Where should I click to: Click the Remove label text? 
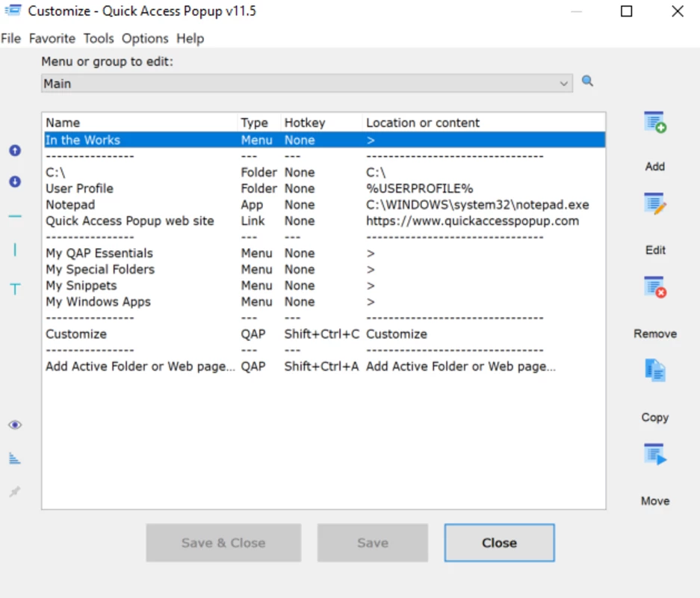coord(655,333)
